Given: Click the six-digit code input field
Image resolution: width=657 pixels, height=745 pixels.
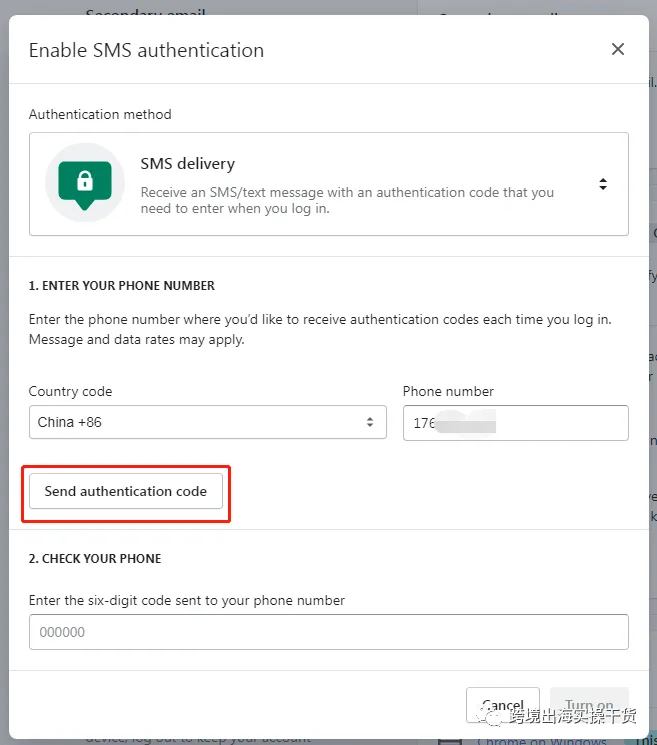Looking at the screenshot, I should click(x=329, y=632).
